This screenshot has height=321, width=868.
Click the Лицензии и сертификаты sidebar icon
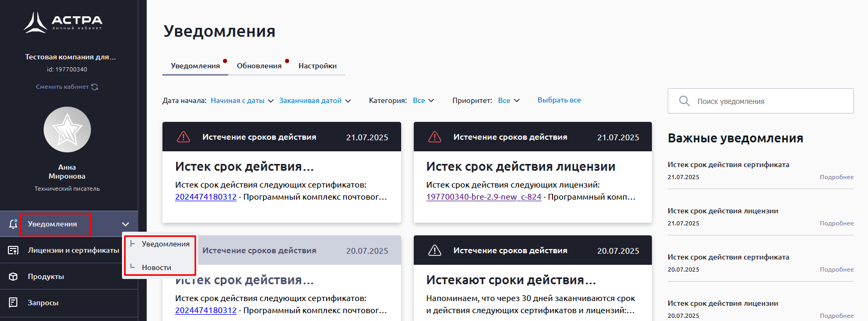[13, 251]
